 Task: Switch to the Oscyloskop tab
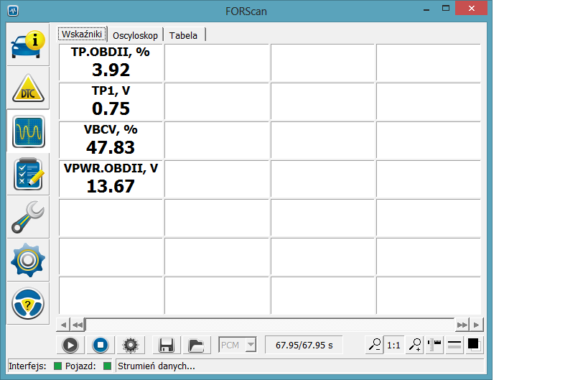[135, 35]
